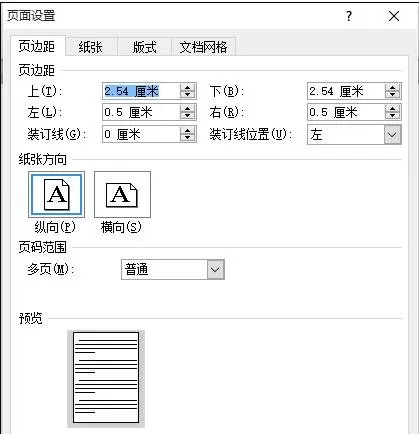Click the 纵向(P) caption text
This screenshot has height=434, width=419.
(x=55, y=227)
